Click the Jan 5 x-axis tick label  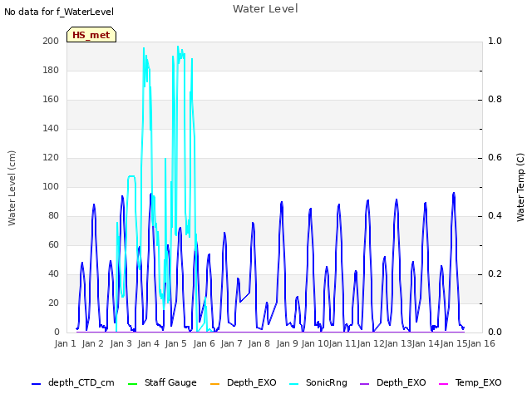pos(176,343)
